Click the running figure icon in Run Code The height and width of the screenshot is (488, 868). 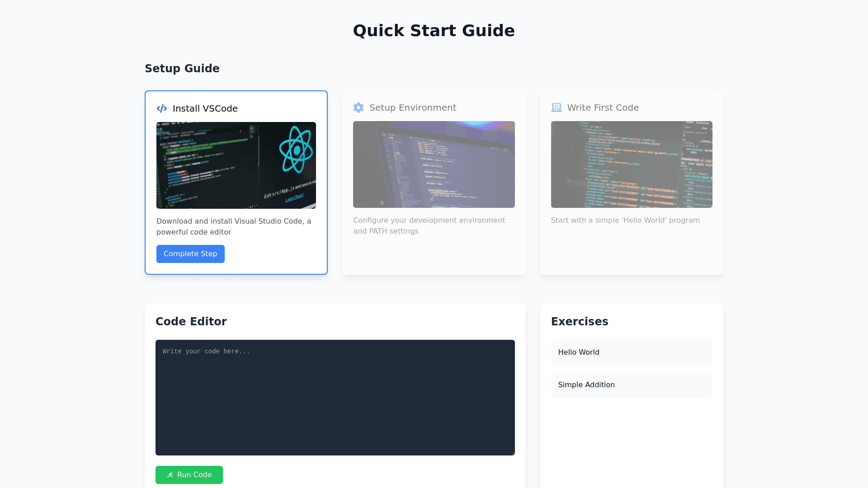click(170, 475)
